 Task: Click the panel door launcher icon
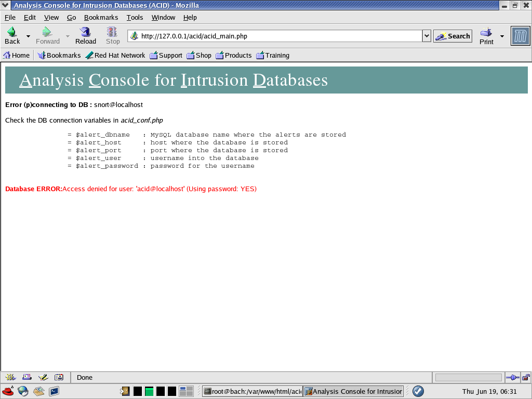point(125,391)
